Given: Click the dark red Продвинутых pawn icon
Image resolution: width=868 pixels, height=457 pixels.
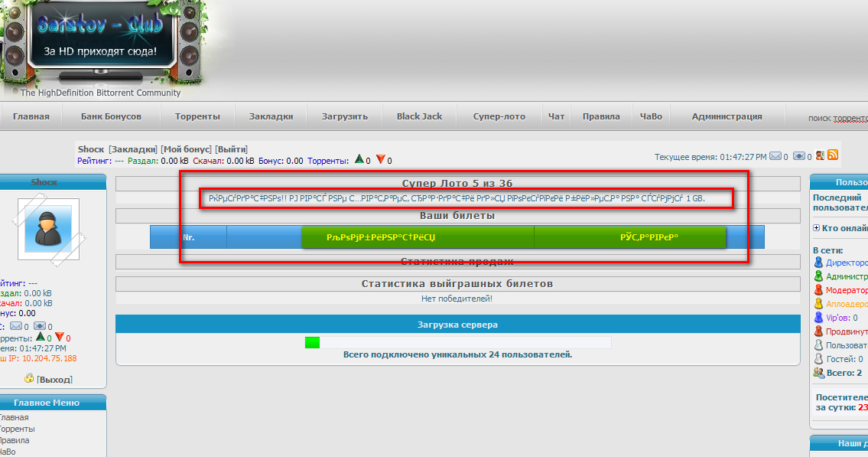Looking at the screenshot, I should (818, 331).
